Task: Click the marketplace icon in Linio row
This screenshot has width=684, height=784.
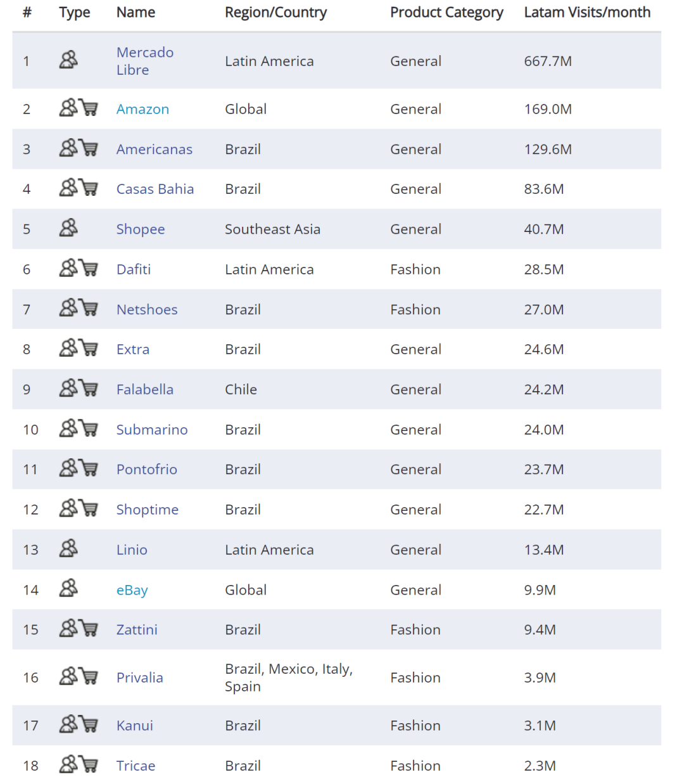Action: (x=68, y=548)
